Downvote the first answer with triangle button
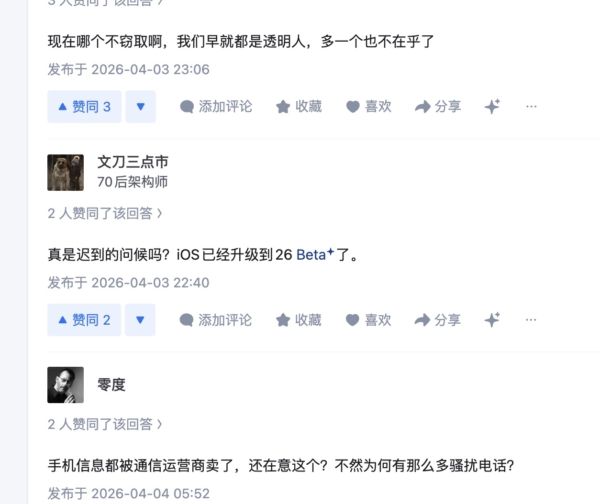Screen dimensions: 600x504 (x=140, y=107)
